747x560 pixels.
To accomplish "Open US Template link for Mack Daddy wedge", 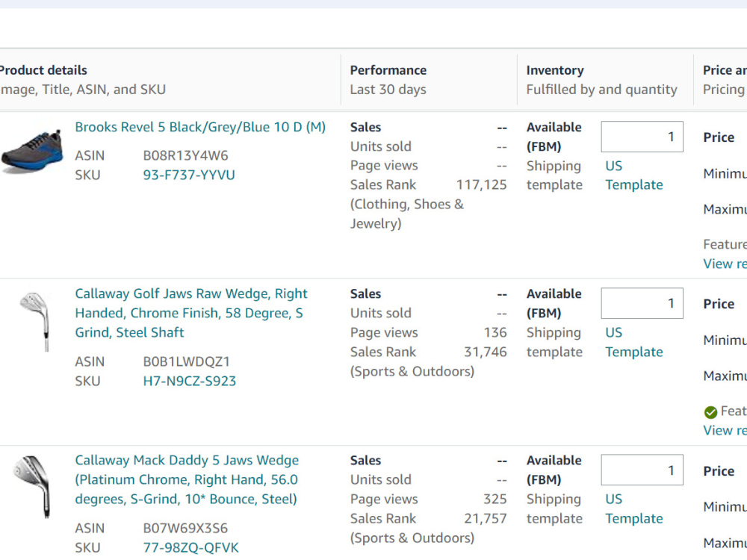I will point(634,508).
